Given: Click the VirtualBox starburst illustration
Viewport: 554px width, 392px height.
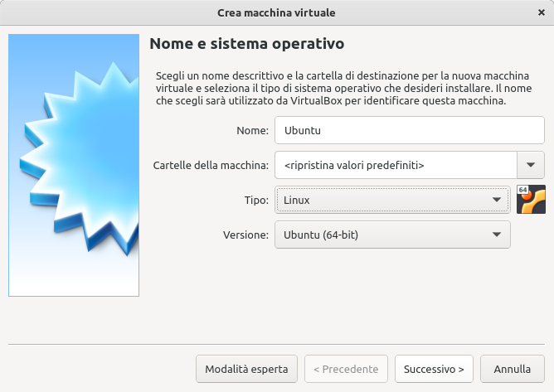Looking at the screenshot, I should point(74,165).
